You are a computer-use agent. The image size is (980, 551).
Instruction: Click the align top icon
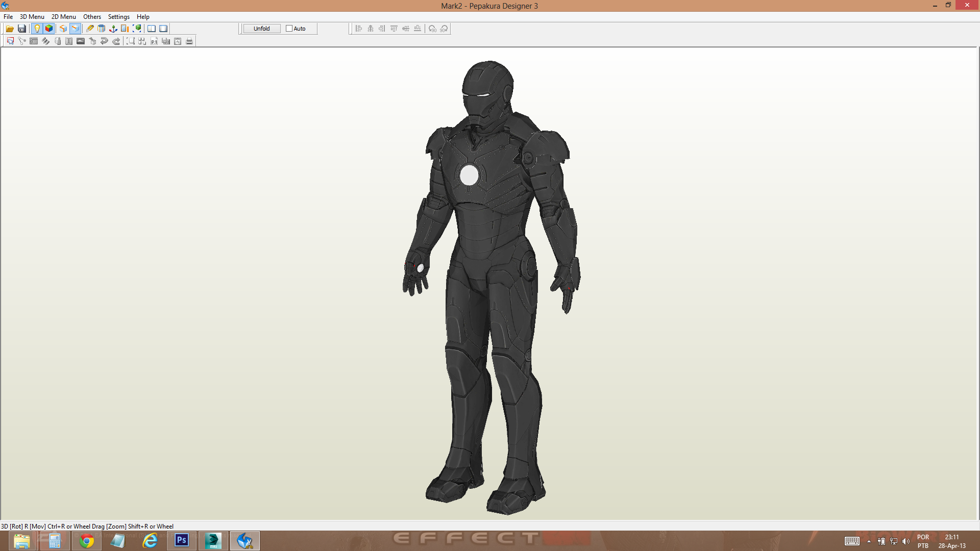click(x=394, y=29)
